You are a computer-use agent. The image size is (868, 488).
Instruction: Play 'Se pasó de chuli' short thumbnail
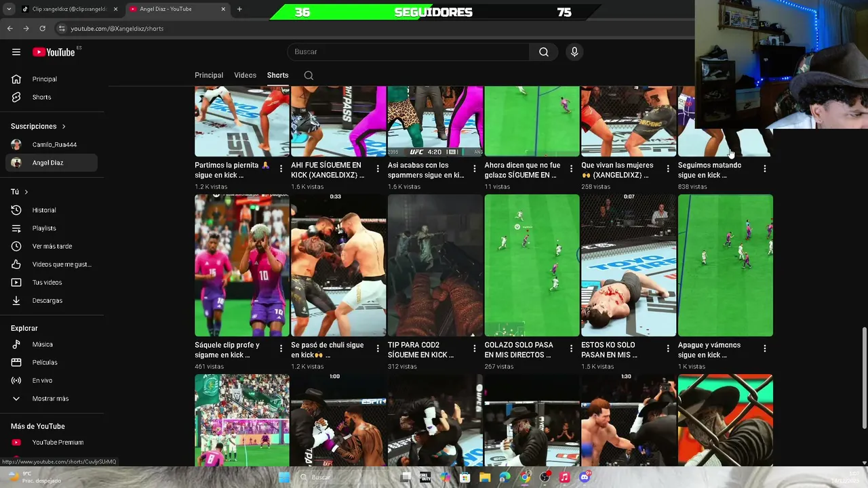click(338, 265)
